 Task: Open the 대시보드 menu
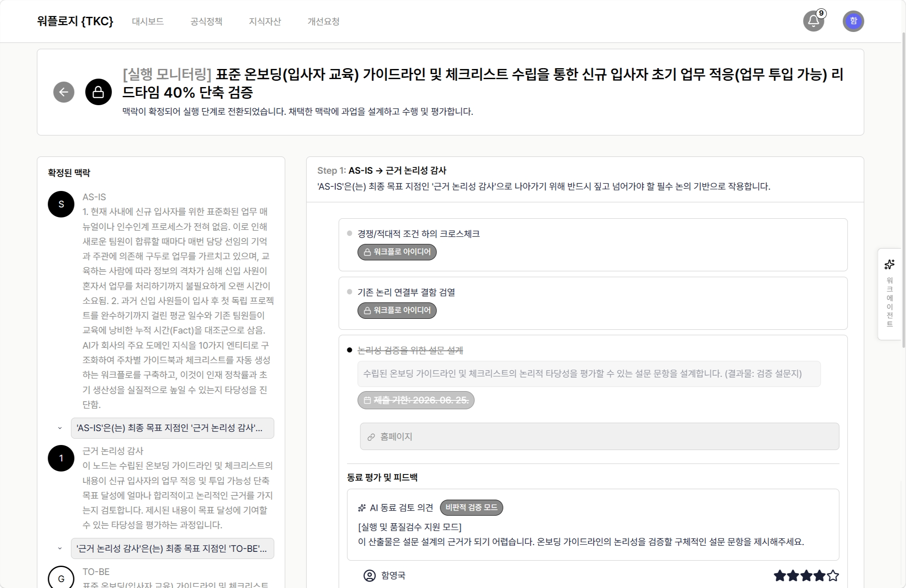coord(148,21)
